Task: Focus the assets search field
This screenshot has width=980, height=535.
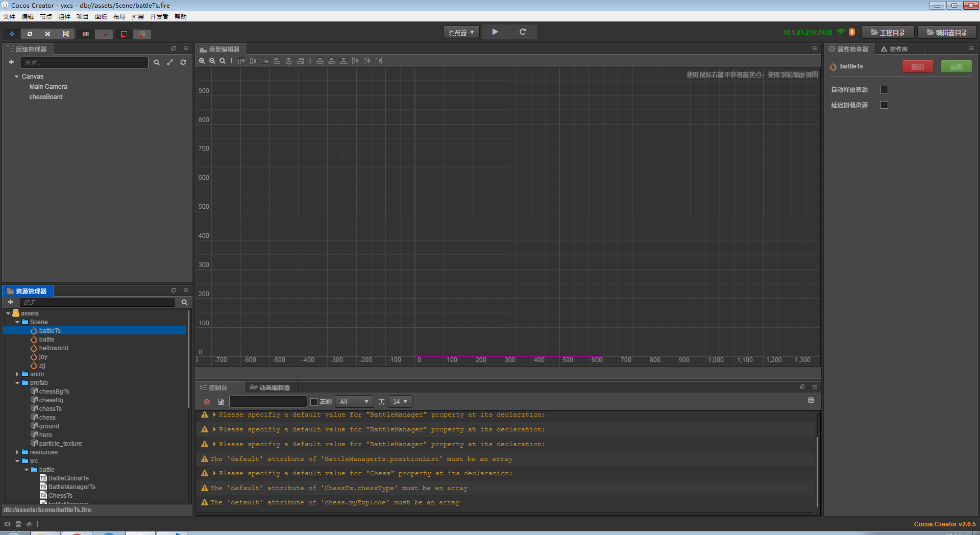Action: tap(97, 302)
